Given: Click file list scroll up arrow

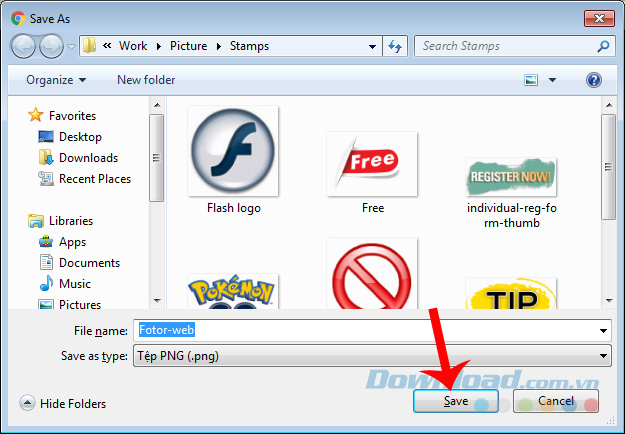Looking at the screenshot, I should coord(609,105).
